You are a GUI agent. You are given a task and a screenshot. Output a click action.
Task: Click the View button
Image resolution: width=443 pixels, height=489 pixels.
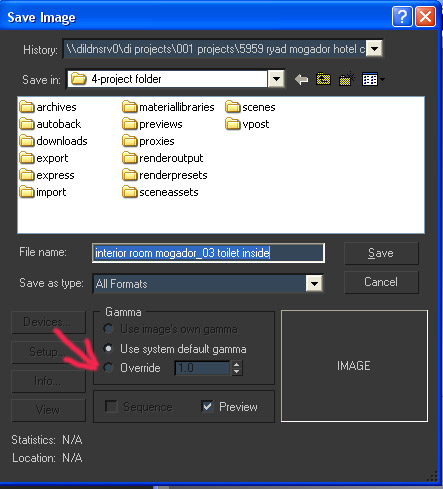coord(48,410)
